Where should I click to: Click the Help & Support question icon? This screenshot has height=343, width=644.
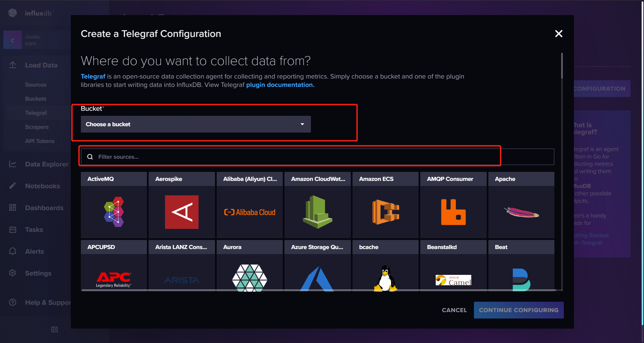[13, 302]
